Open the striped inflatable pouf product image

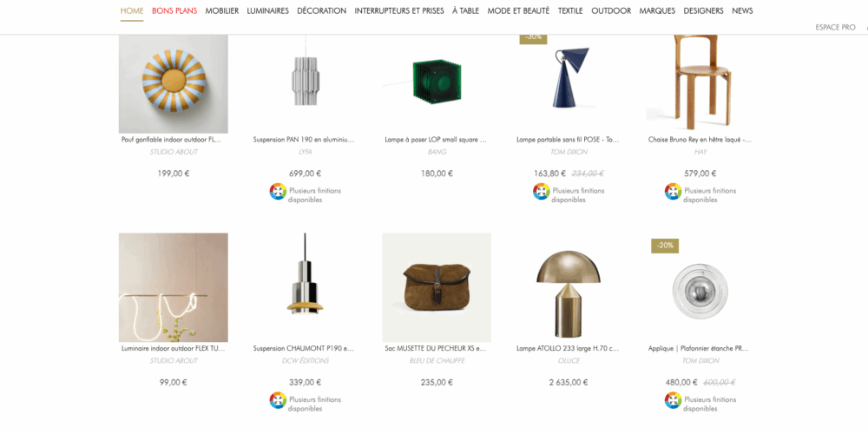tap(174, 83)
